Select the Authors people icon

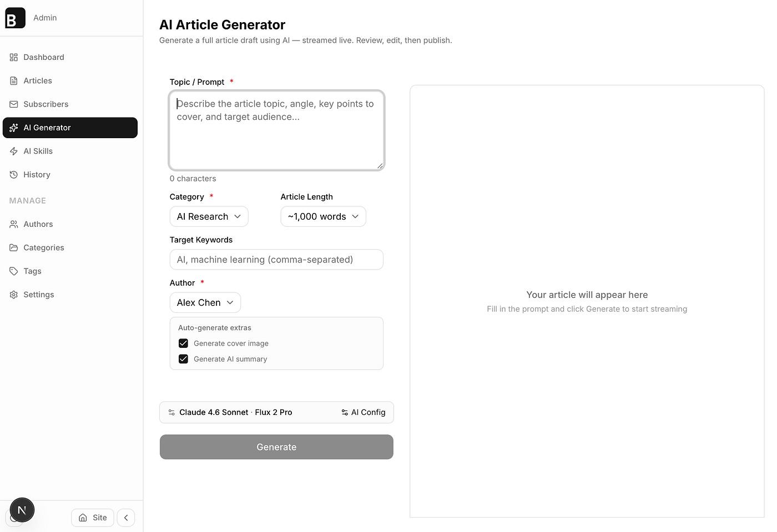pos(13,224)
